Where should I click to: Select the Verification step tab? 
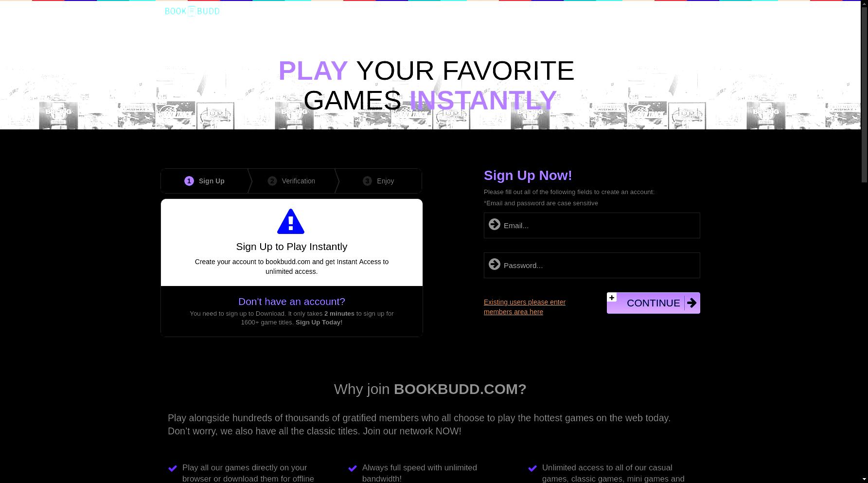[x=292, y=181]
